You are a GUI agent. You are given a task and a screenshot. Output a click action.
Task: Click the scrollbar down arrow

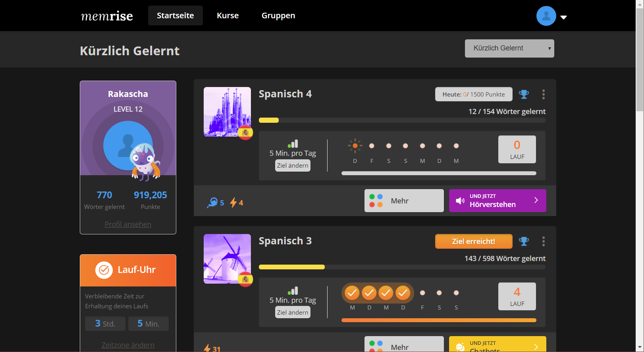tap(640, 348)
